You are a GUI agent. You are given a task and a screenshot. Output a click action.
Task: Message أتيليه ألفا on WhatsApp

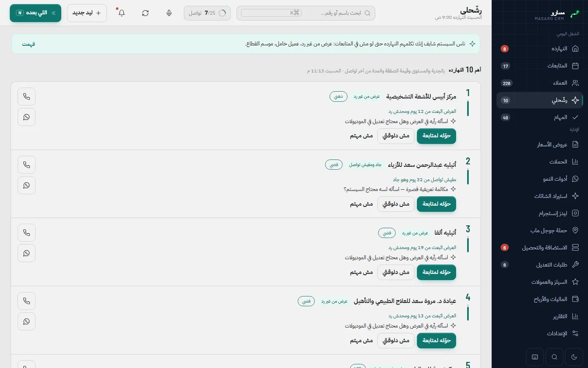click(27, 253)
